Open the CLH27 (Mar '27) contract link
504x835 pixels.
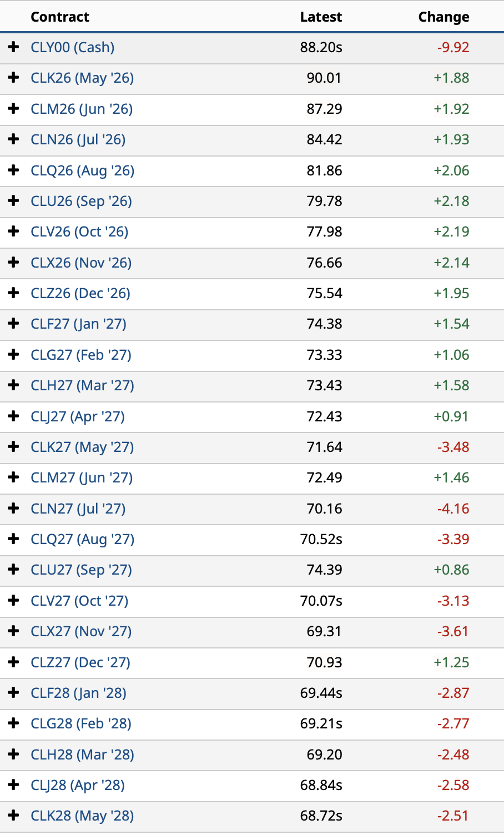click(x=83, y=385)
